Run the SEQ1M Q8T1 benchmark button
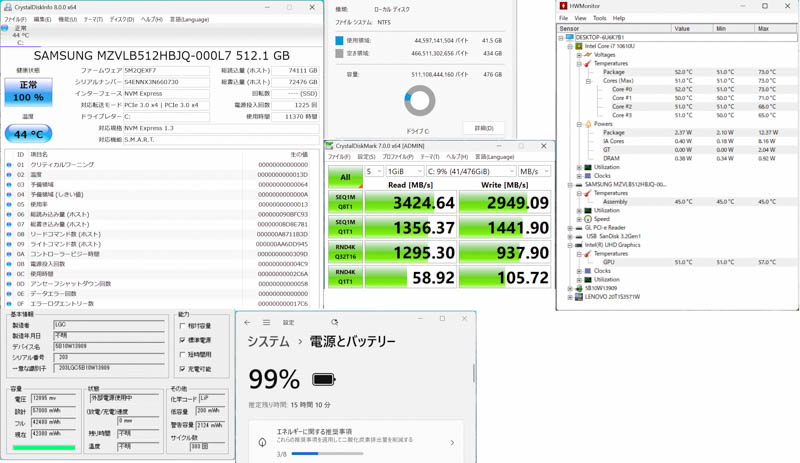 [345, 202]
